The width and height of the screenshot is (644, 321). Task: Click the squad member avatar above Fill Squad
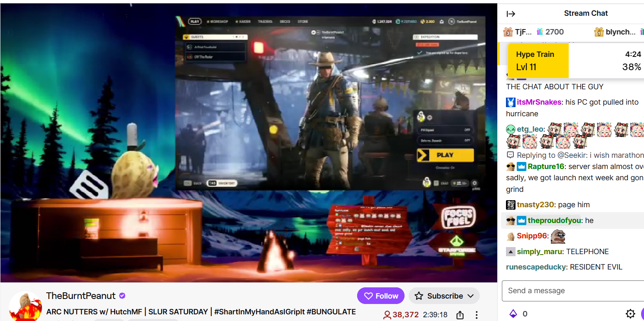click(x=421, y=117)
